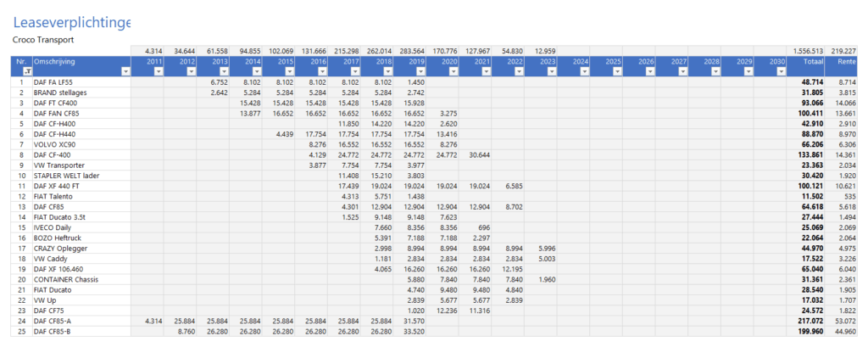Open the Rente column filter dropdown
This screenshot has width=868, height=347.
(x=859, y=72)
